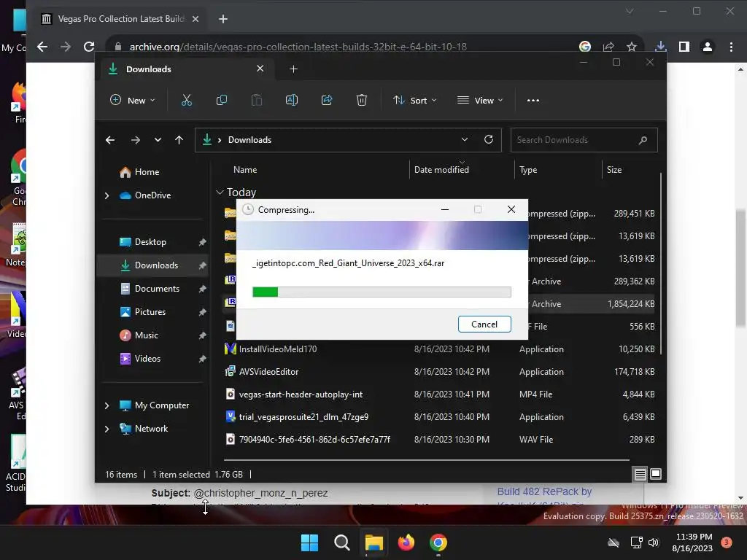This screenshot has height=560, width=747.
Task: Select vegas-start-header-autoplay-int file
Action: coord(301,394)
